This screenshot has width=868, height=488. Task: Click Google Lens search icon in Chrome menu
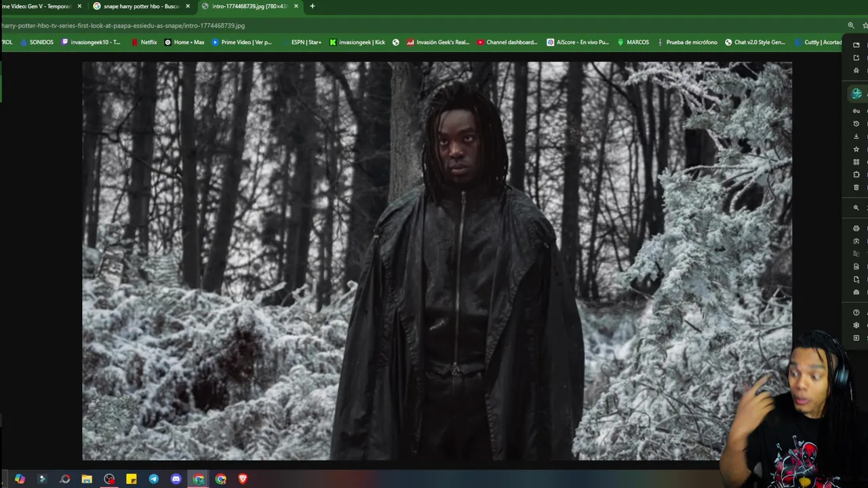[856, 241]
